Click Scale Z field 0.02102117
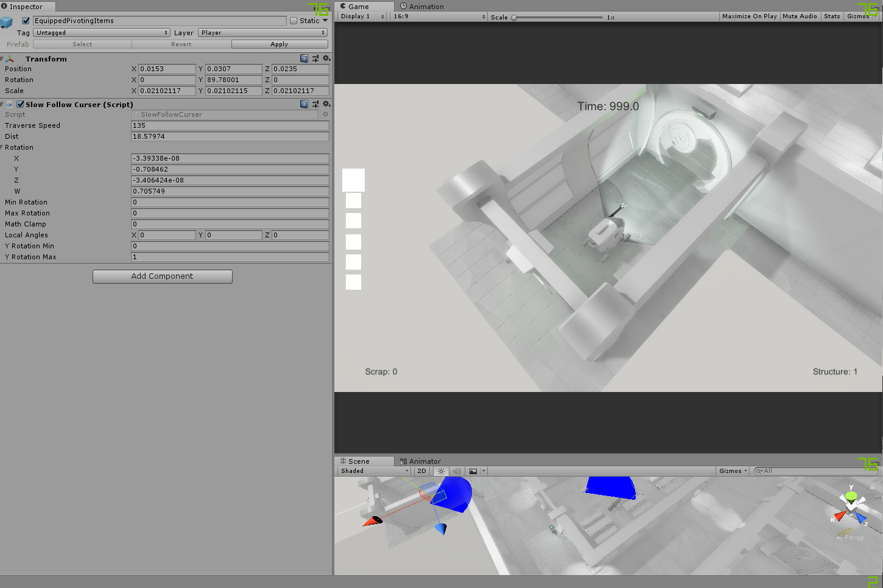This screenshot has height=588, width=883. coord(300,91)
